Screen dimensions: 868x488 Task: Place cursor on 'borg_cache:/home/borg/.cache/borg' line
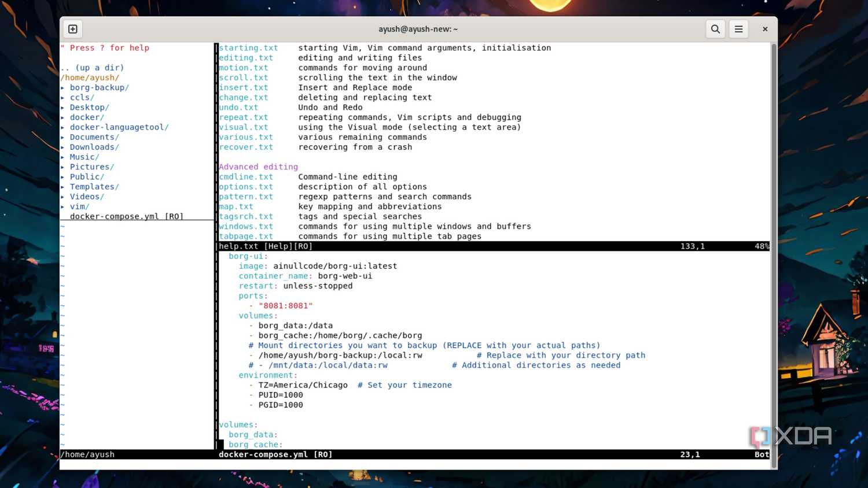(x=340, y=335)
